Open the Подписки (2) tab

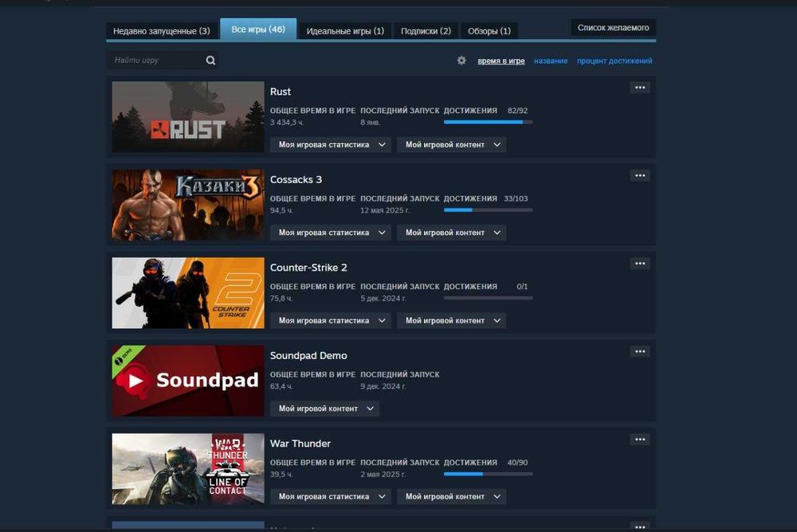pos(426,31)
